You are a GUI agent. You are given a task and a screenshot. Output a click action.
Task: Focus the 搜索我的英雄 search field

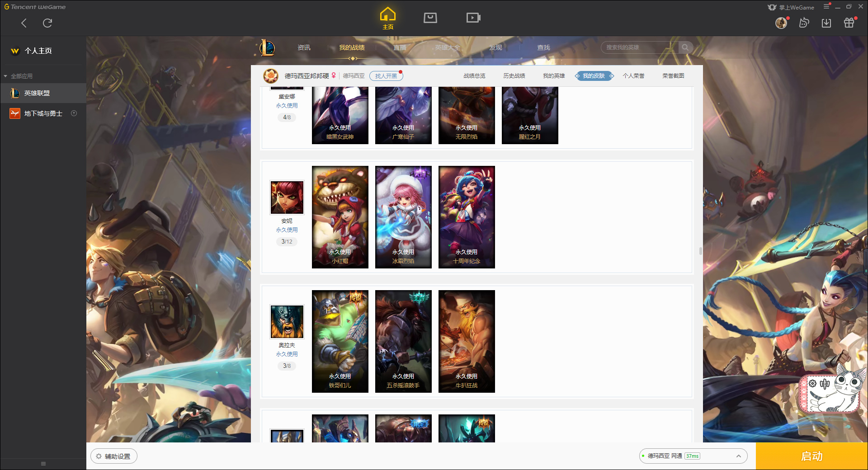tap(640, 47)
